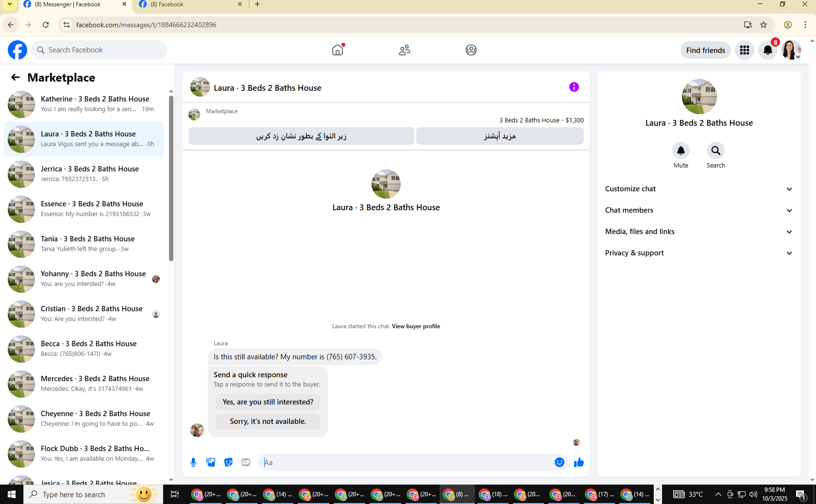Open the account profile picture menu
The width and height of the screenshot is (816, 504).
(x=791, y=50)
